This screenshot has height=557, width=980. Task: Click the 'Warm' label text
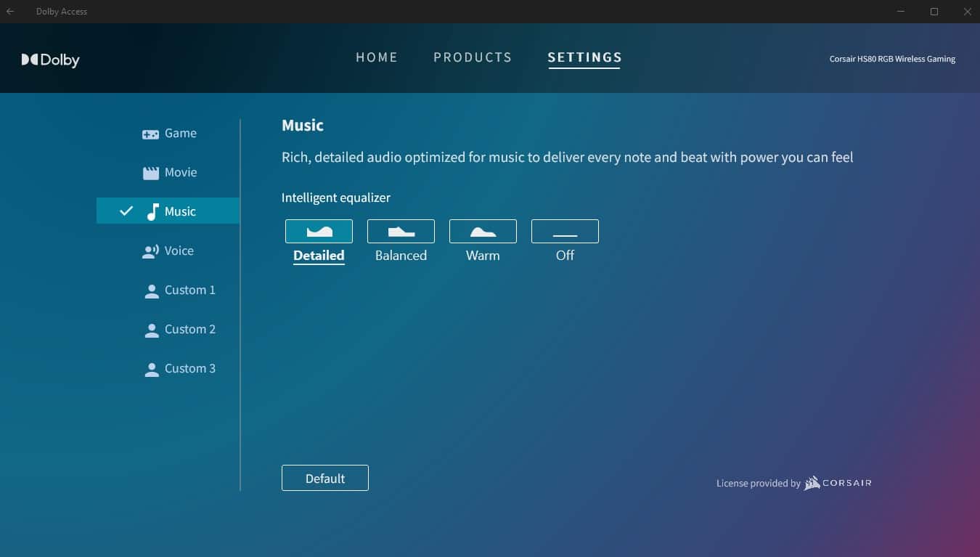pyautogui.click(x=483, y=256)
